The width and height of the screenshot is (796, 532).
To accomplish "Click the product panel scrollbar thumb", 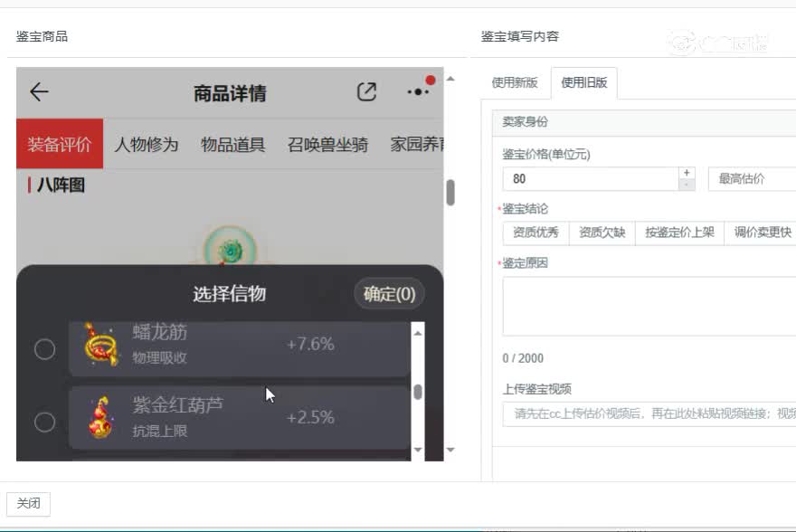I will tap(450, 193).
